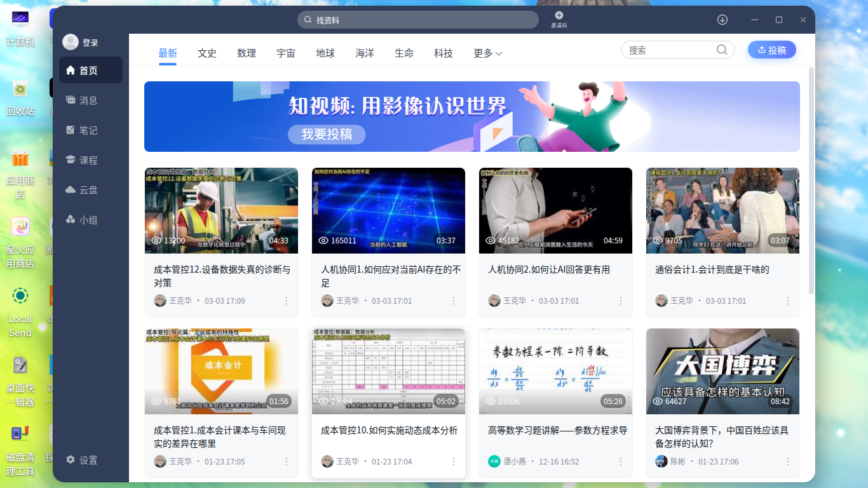This screenshot has height=488, width=868.
Task: Switch to the 文史 tab
Action: point(207,53)
